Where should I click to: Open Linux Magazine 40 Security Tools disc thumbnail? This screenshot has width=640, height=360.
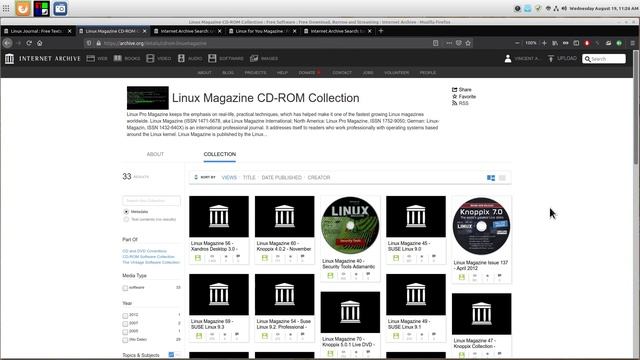pos(350,225)
